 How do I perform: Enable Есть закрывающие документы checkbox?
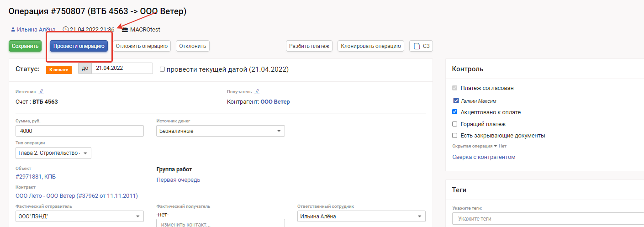454,136
